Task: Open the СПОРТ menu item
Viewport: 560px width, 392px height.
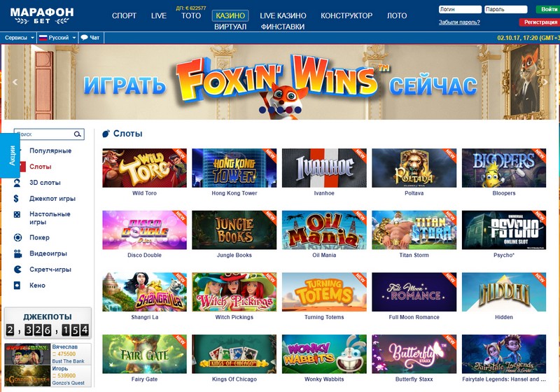Action: (124, 15)
